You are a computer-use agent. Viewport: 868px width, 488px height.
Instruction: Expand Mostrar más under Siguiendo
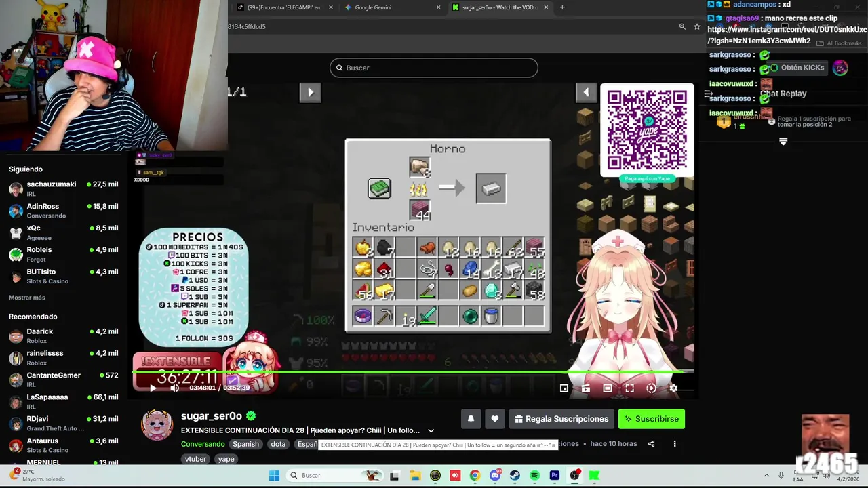click(27, 298)
